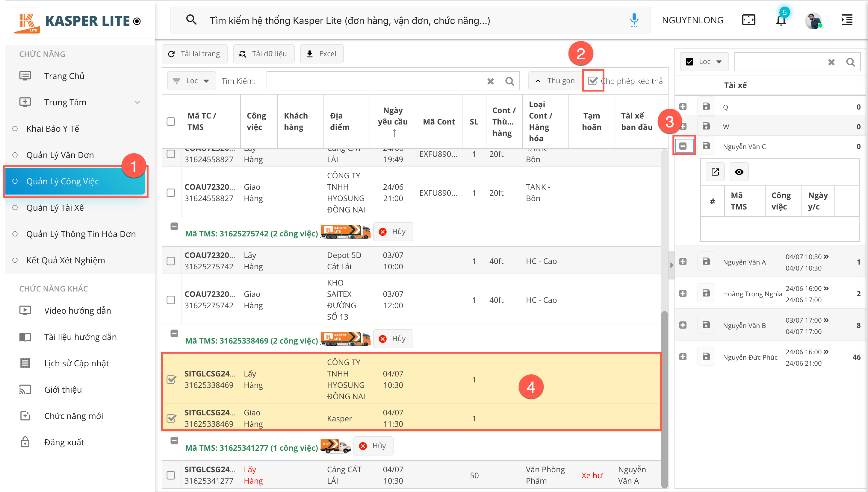Click the right sidebar menu toggle icon
Viewport: 868px width, 492px height.
846,20
